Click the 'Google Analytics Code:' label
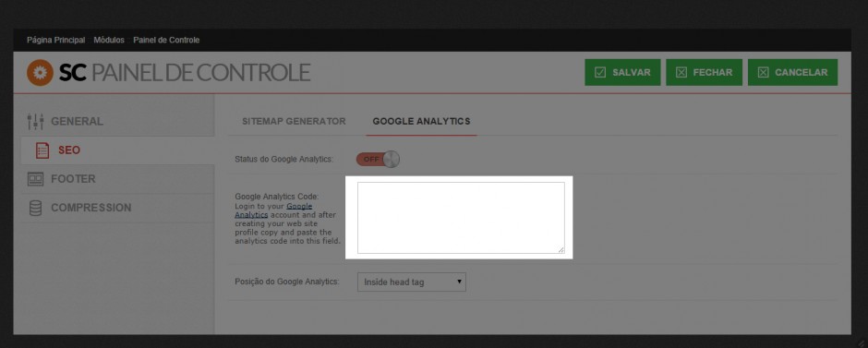Viewport: 868px width, 348px height. point(277,196)
